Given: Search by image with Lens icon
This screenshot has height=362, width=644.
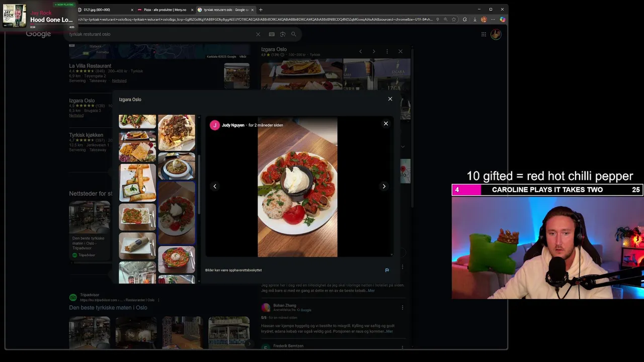Looking at the screenshot, I should (x=283, y=34).
